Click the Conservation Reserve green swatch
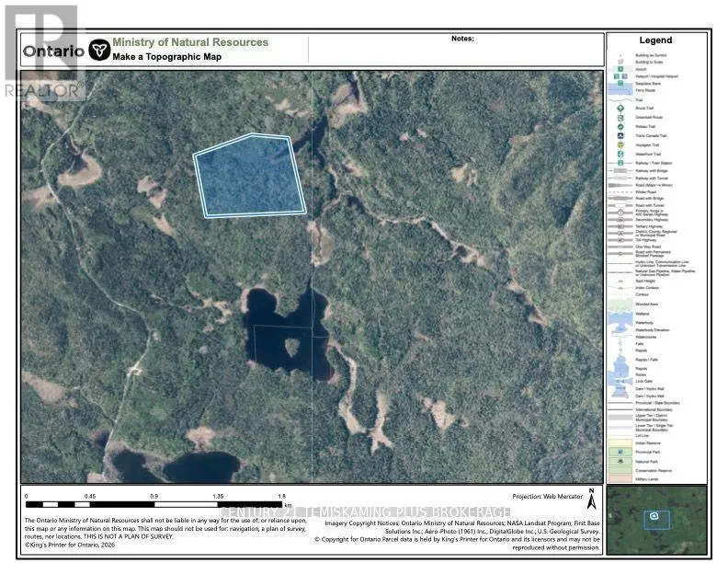 point(620,471)
